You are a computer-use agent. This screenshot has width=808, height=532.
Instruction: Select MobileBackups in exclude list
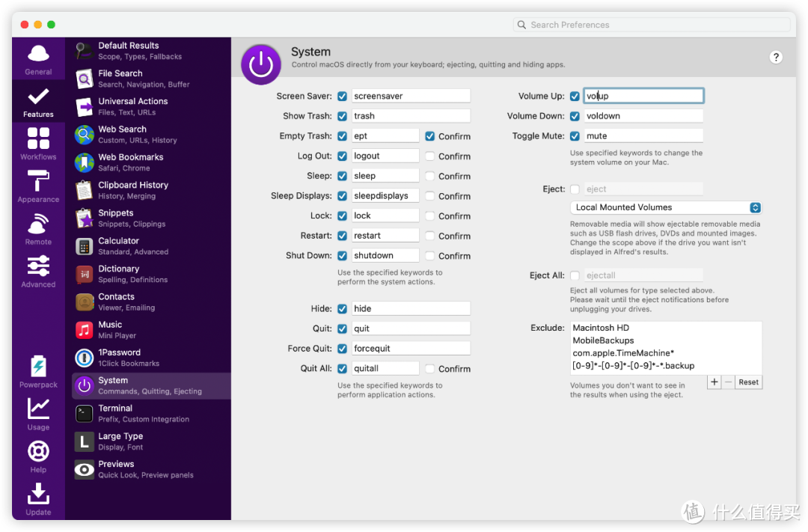[x=604, y=340]
